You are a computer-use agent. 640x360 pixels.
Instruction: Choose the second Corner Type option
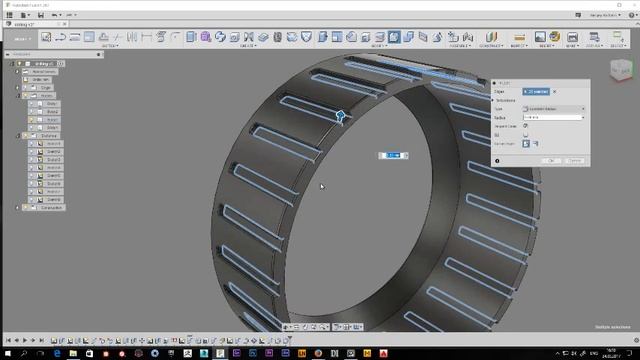coord(536,144)
